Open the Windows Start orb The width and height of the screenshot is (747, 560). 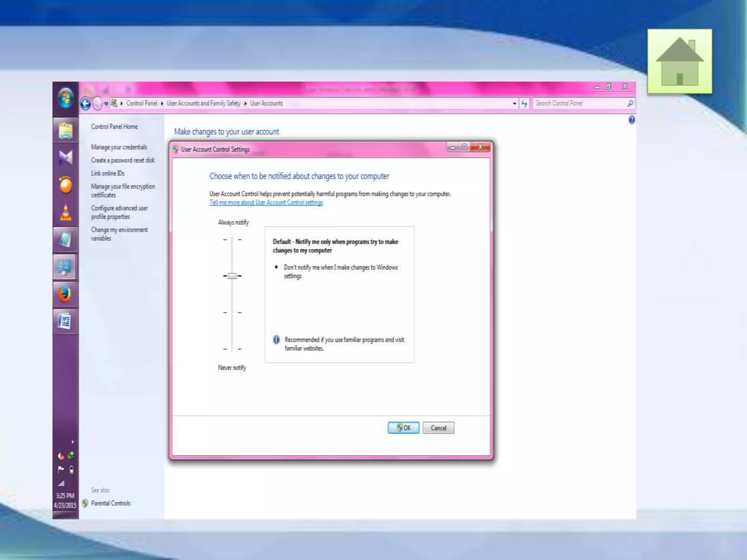pos(66,98)
